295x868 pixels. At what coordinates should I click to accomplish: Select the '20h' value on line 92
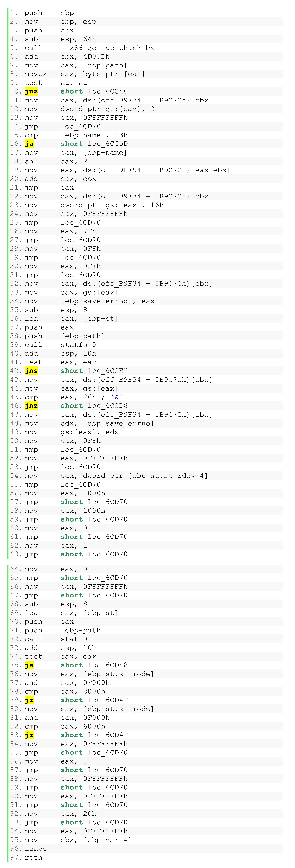pos(89,814)
